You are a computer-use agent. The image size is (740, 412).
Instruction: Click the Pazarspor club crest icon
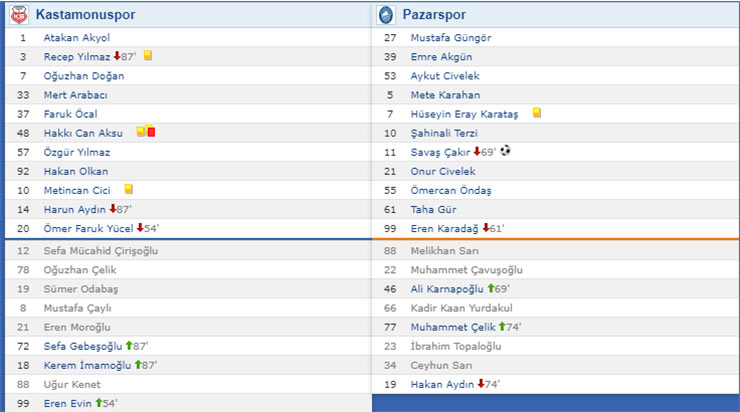386,15
